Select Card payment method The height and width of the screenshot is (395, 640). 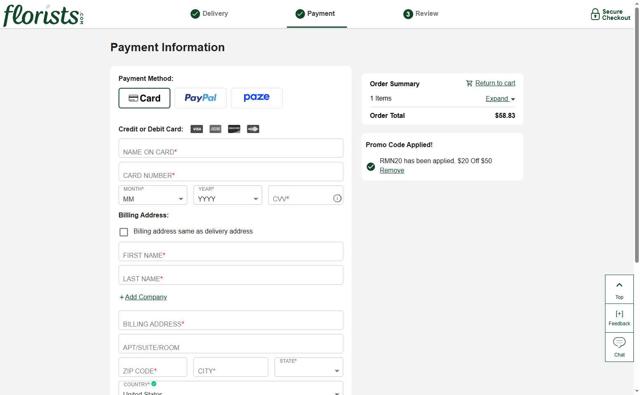[x=144, y=98]
